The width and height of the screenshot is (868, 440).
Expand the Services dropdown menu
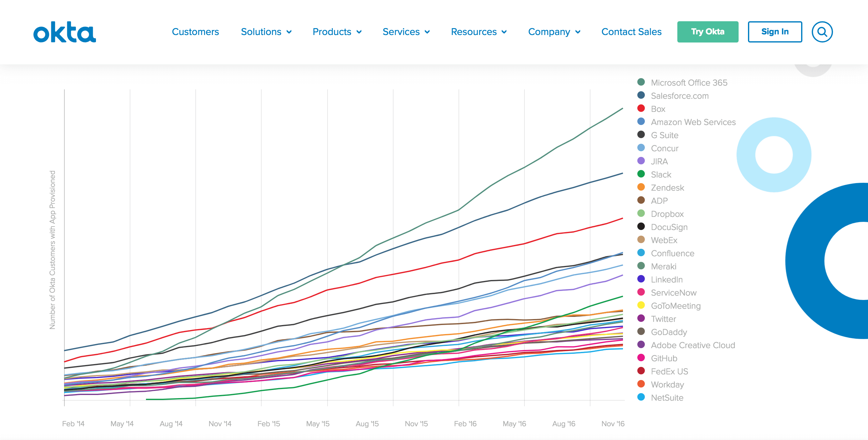click(x=406, y=32)
